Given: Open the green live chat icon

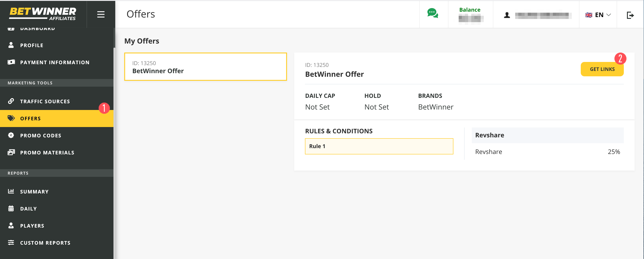Looking at the screenshot, I should (x=432, y=13).
